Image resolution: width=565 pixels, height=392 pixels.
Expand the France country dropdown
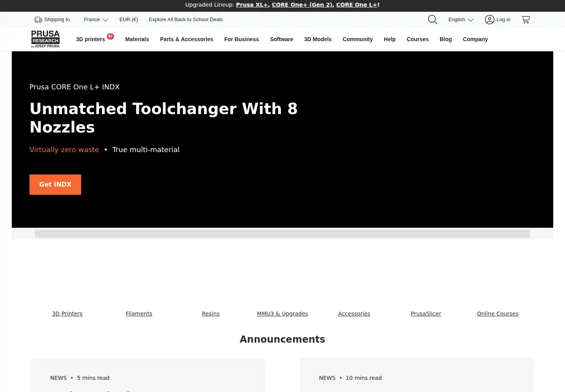click(x=96, y=20)
